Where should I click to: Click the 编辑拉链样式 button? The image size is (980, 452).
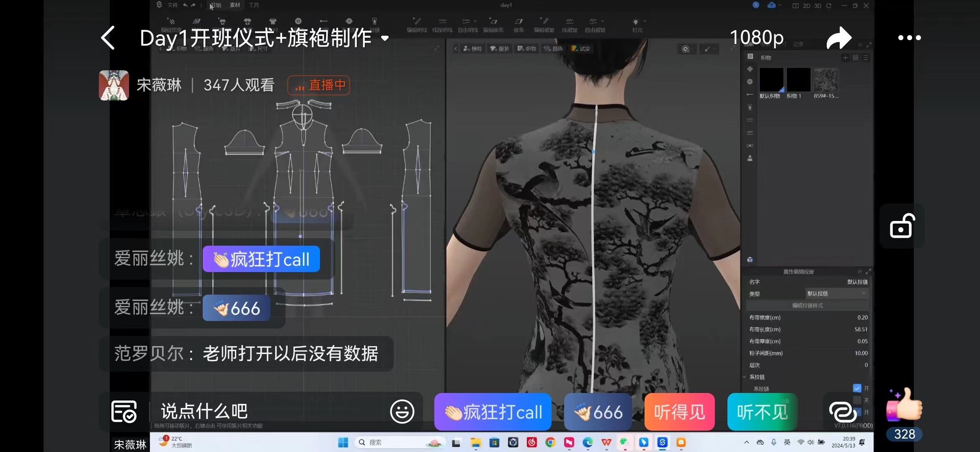pos(807,306)
